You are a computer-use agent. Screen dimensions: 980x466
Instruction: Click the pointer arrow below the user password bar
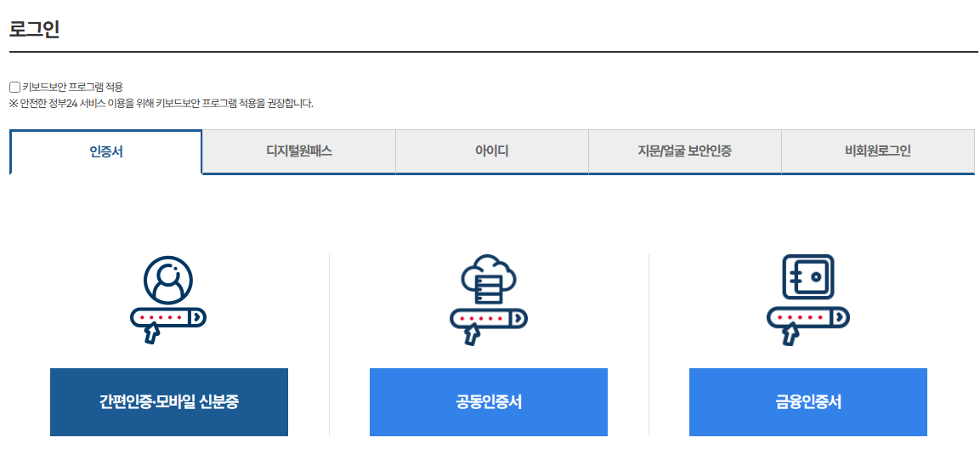(152, 333)
